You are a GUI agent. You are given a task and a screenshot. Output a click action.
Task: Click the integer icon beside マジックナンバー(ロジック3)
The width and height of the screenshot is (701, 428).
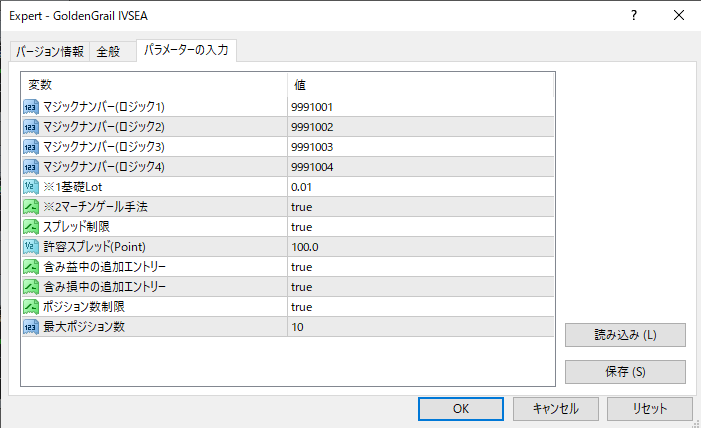[x=31, y=146]
